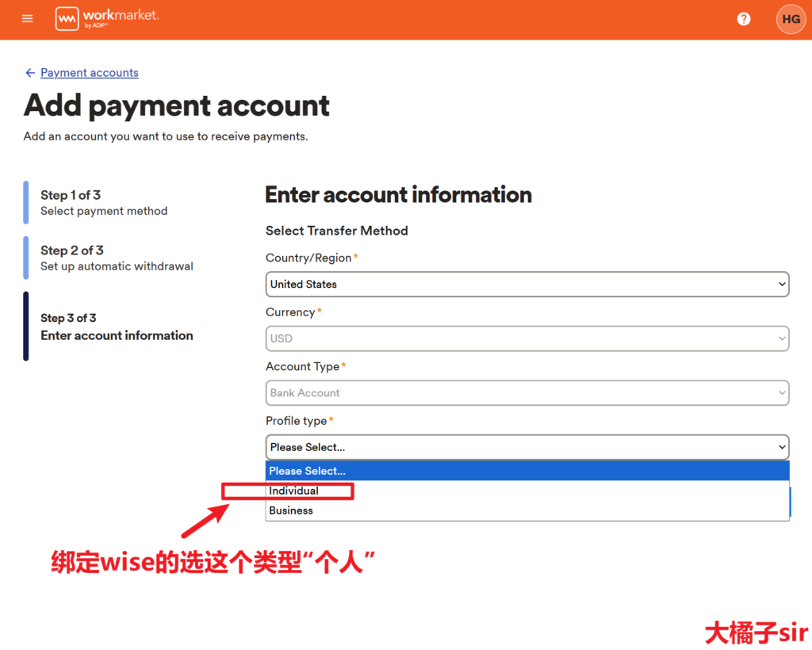Collapse the Profile type select box

click(527, 447)
